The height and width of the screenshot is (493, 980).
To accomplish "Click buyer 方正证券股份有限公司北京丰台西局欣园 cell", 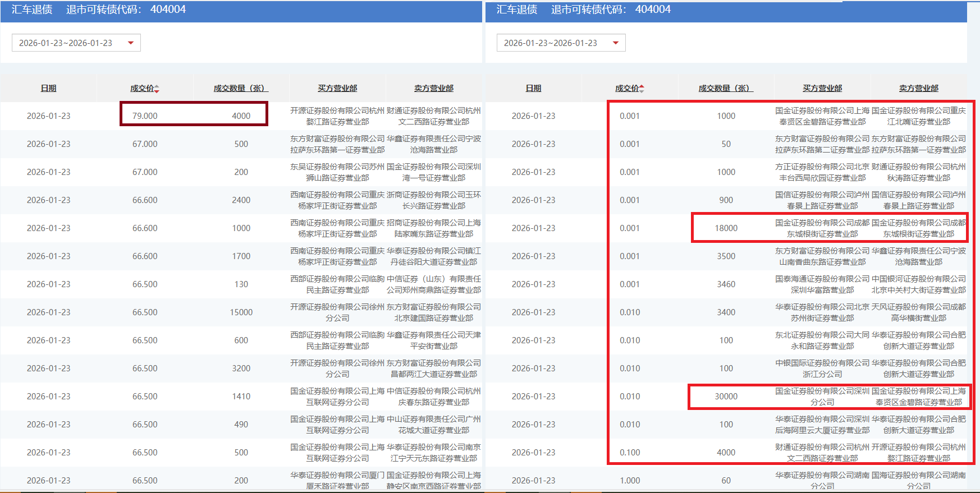I will 822,172.
